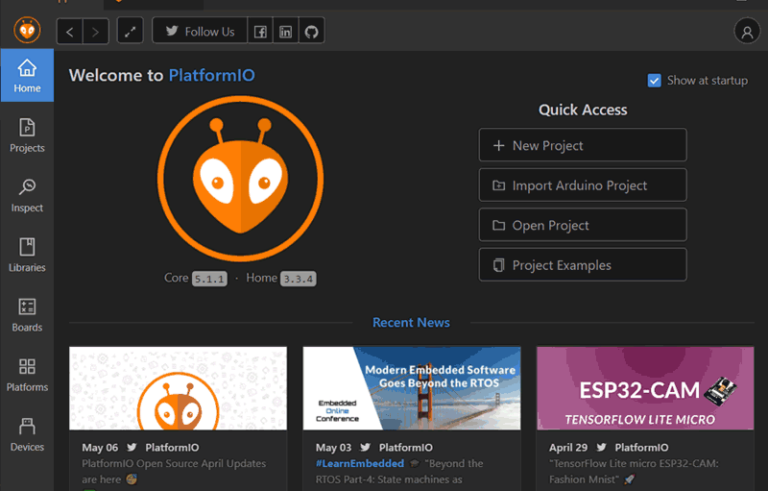Click the Project Examples button

tap(583, 265)
